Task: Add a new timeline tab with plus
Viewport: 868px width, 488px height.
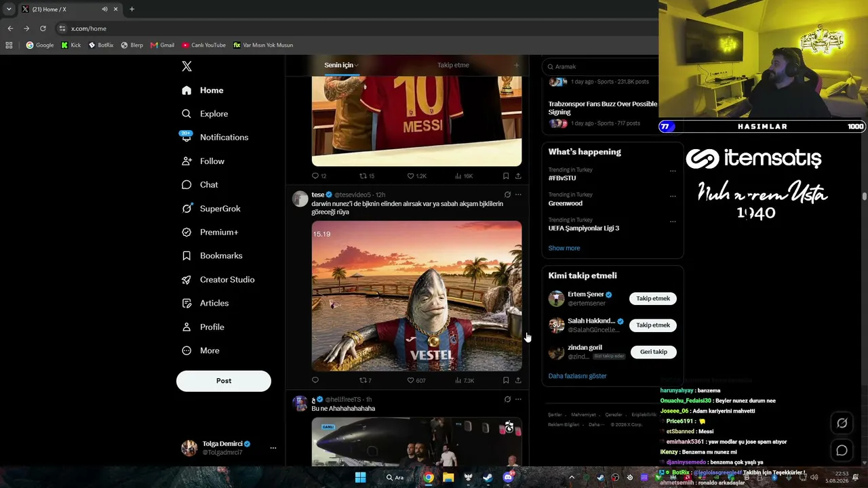Action: pyautogui.click(x=517, y=65)
